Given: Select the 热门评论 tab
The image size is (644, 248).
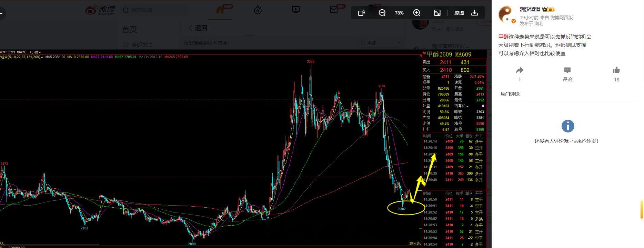Looking at the screenshot, I should [510, 94].
